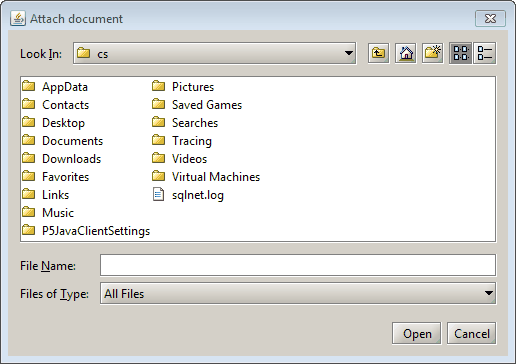
Task: Create a new folder using toolbar icon
Action: [x=432, y=53]
